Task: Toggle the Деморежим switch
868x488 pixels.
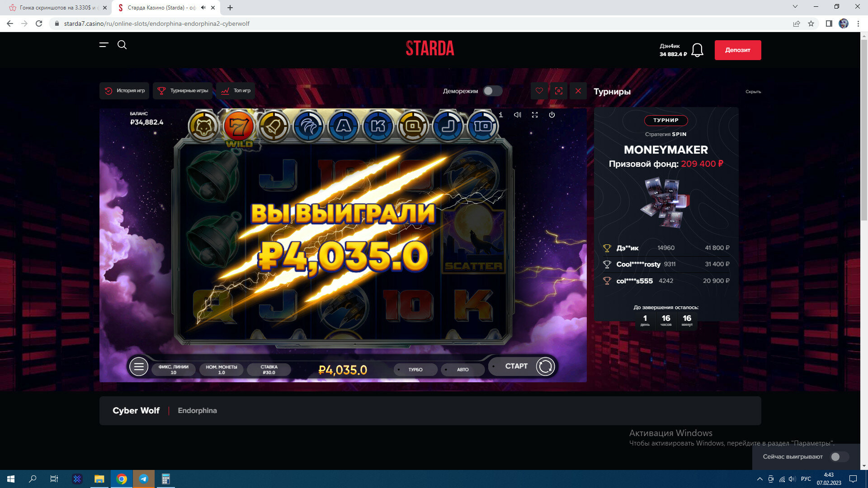Action: pyautogui.click(x=492, y=91)
